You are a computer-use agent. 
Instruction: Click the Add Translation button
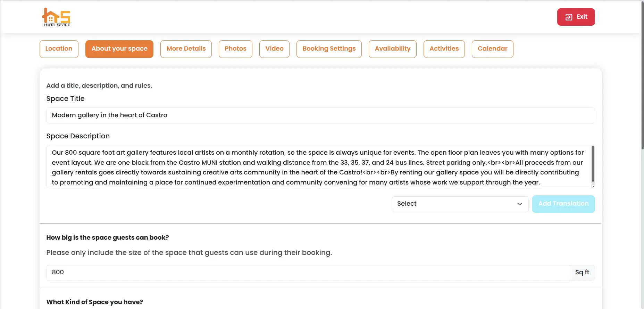point(563,204)
